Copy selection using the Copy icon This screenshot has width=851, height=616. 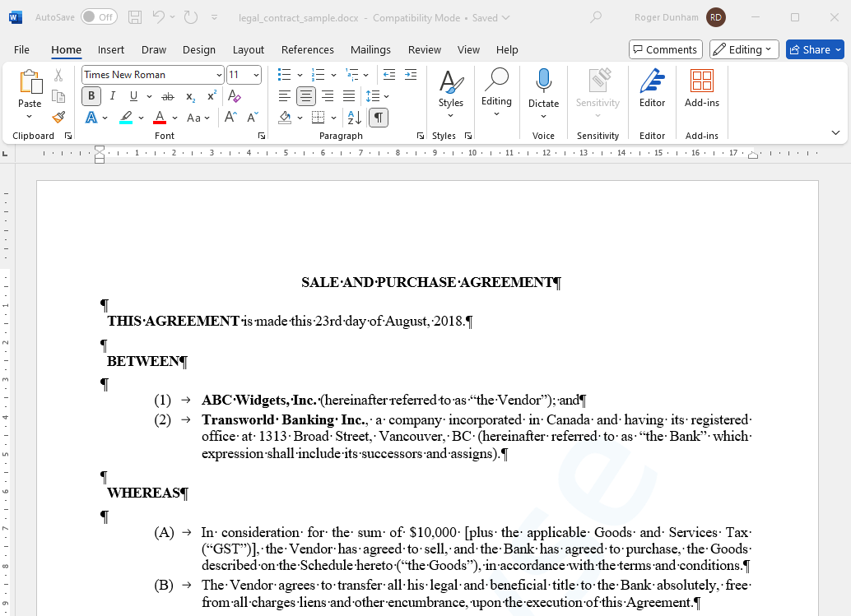tap(58, 96)
